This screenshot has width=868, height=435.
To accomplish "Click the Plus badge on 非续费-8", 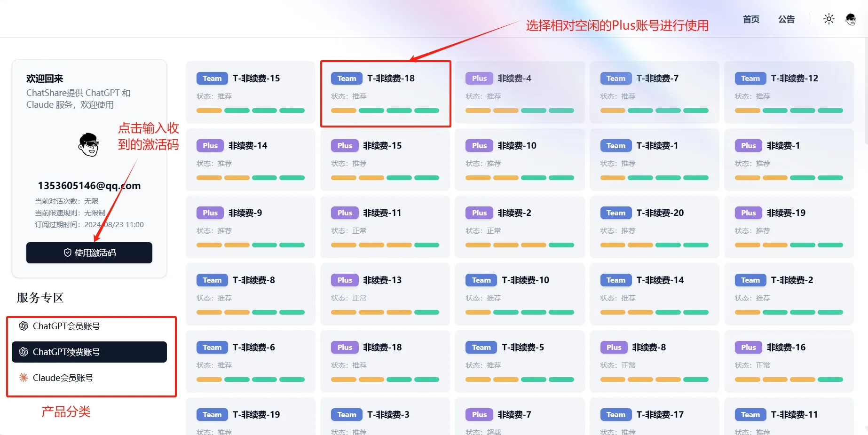I will 614,348.
